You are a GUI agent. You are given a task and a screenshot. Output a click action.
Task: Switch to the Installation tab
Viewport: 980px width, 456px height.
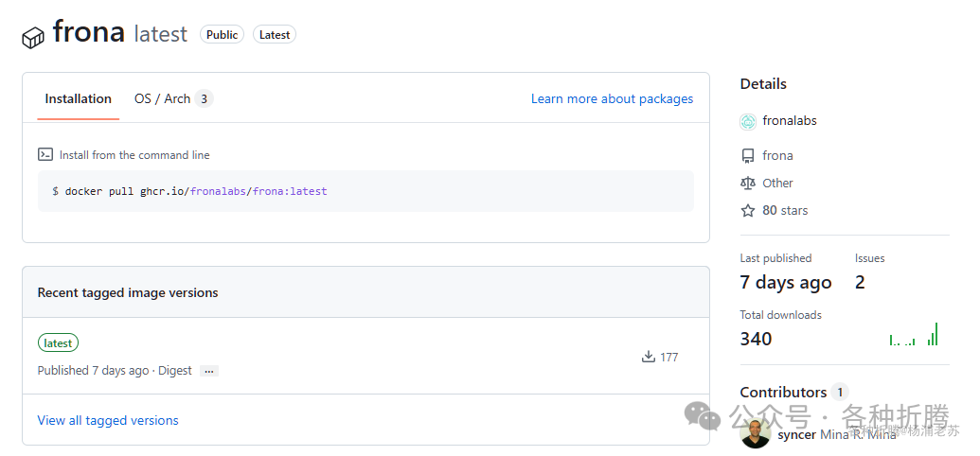click(79, 98)
